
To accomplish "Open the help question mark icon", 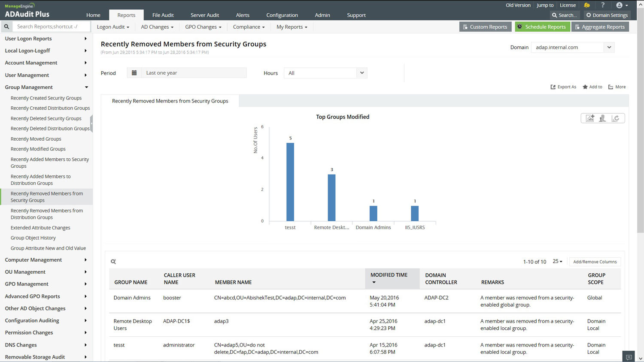I will point(603,5).
